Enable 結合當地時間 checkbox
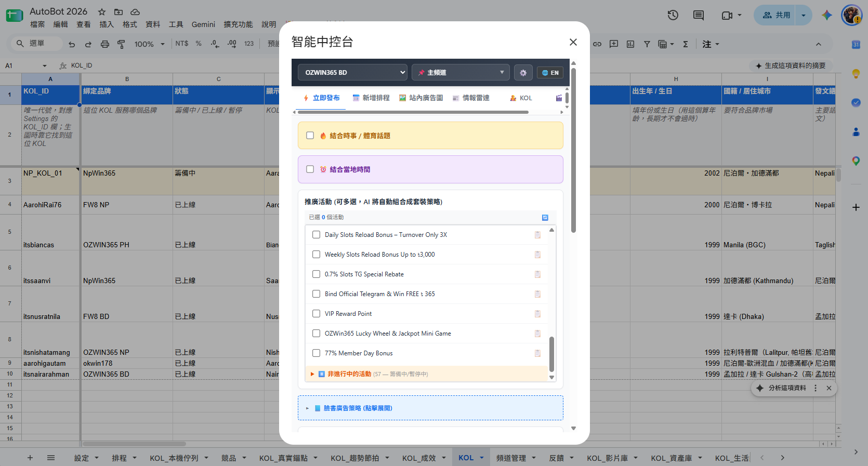The width and height of the screenshot is (868, 466). (x=310, y=169)
